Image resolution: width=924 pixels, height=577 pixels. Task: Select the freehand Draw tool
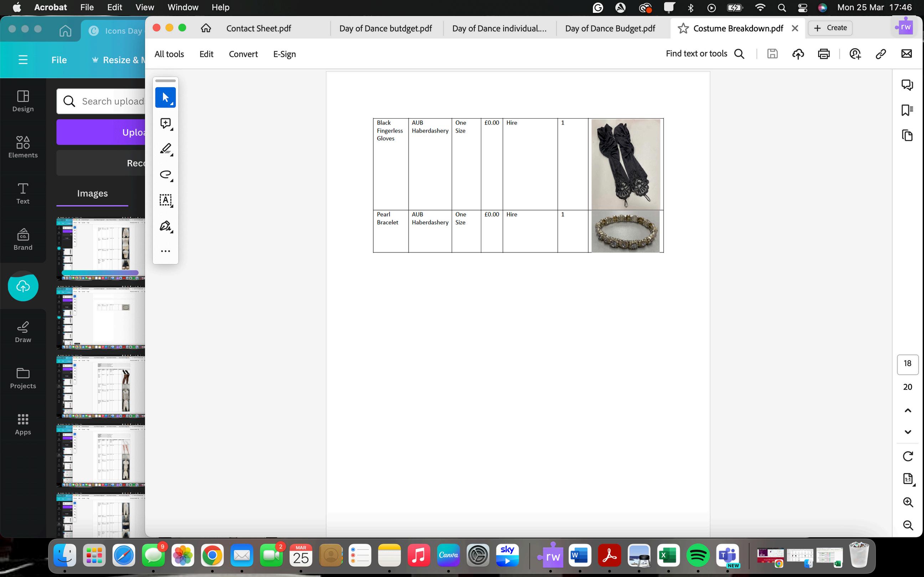click(x=165, y=175)
